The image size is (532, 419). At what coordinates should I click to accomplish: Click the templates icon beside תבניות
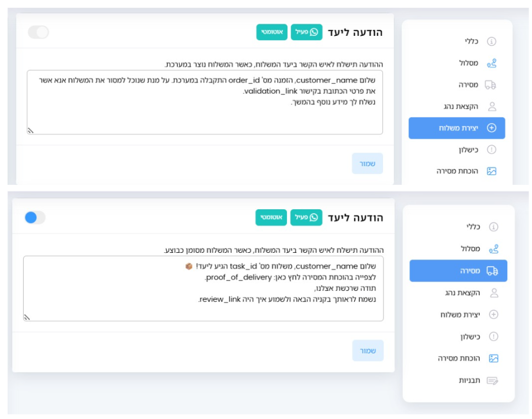pos(492,381)
